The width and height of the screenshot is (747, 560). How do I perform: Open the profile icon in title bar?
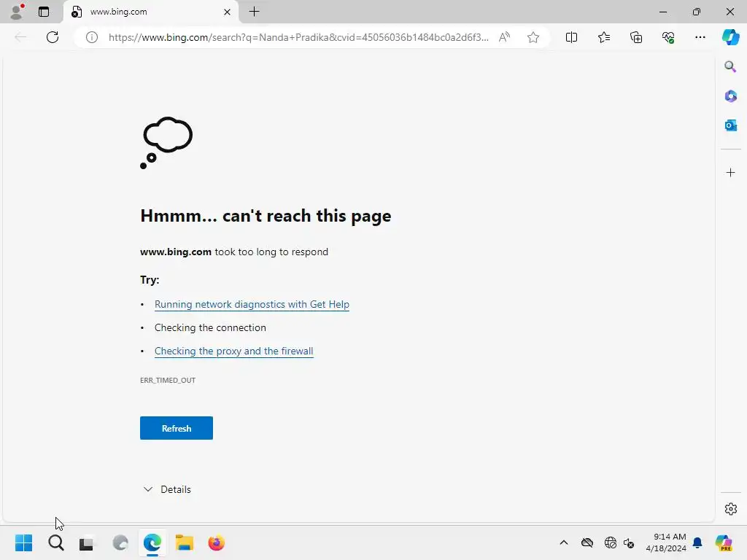tap(18, 12)
